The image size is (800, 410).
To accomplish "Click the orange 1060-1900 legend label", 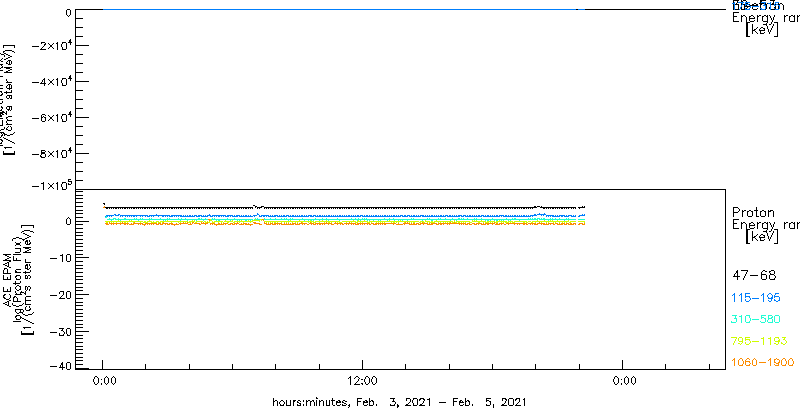I will point(763,362).
